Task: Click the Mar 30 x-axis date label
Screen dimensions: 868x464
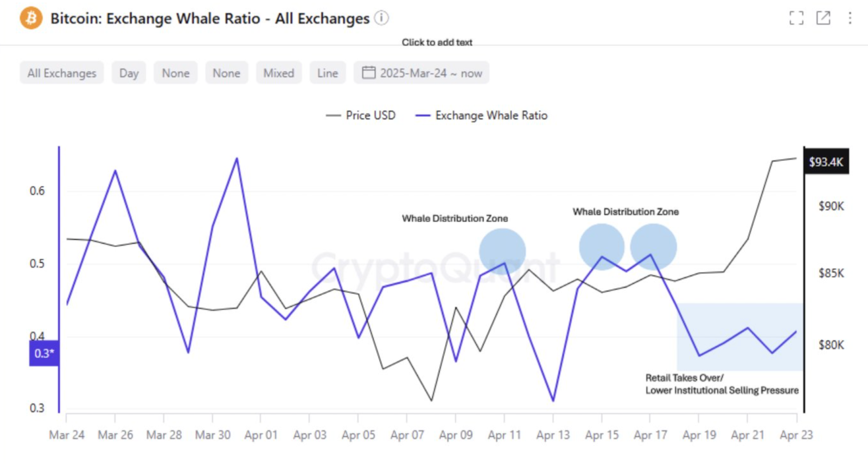Action: [x=213, y=435]
